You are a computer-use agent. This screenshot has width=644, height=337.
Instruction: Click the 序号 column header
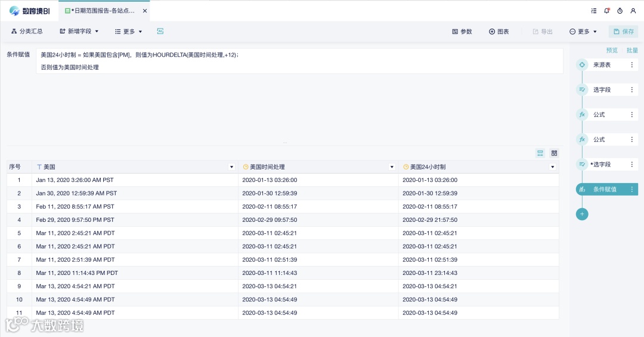[x=19, y=167]
